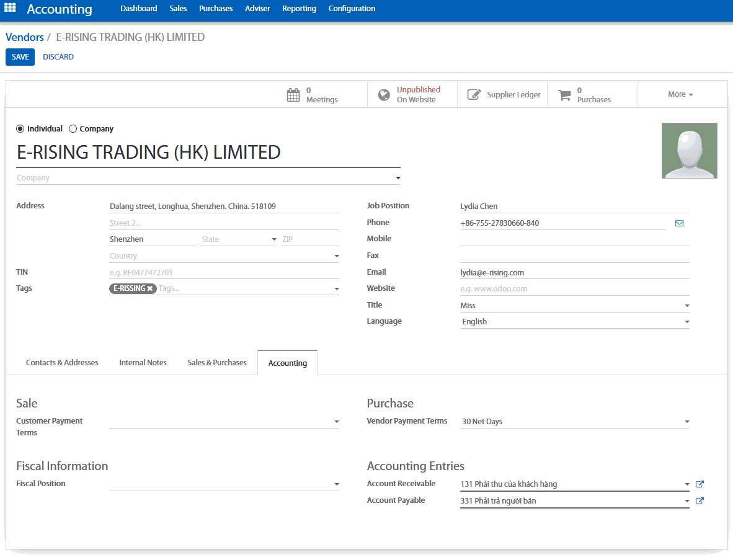This screenshot has height=560, width=733.
Task: Click the Meetings calendar icon
Action: 293,95
